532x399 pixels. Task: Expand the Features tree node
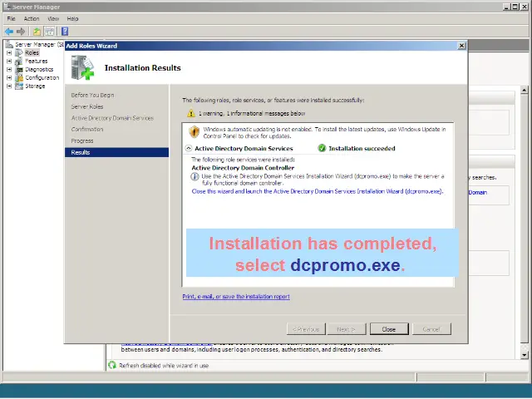9,61
